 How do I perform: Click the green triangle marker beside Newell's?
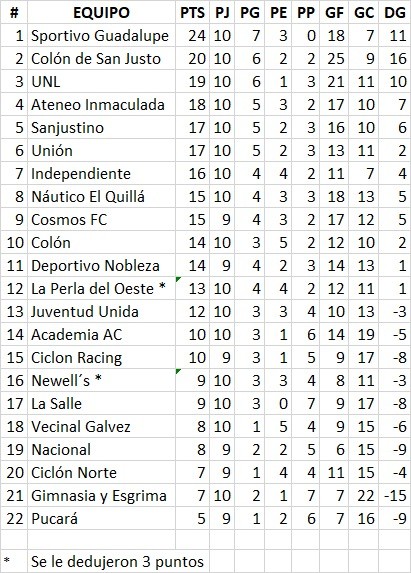click(x=178, y=371)
